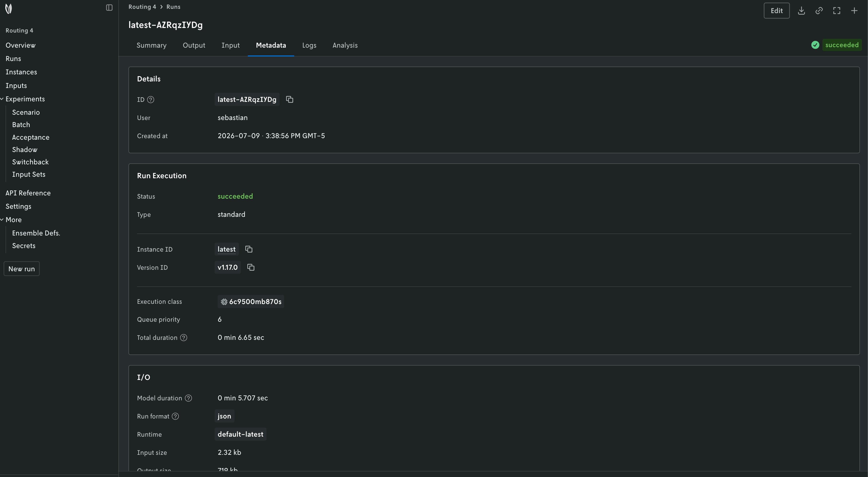
Task: Open the ID help tooltip icon
Action: click(x=151, y=100)
